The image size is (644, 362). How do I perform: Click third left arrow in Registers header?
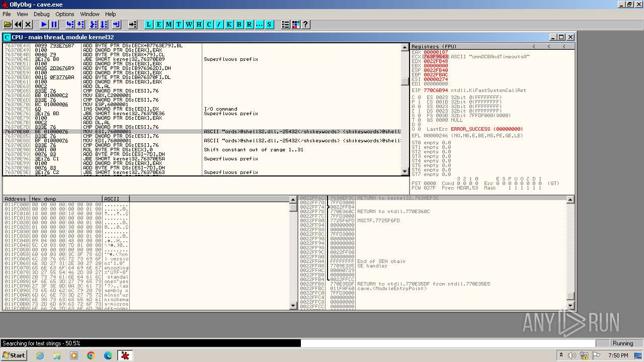tap(564, 46)
